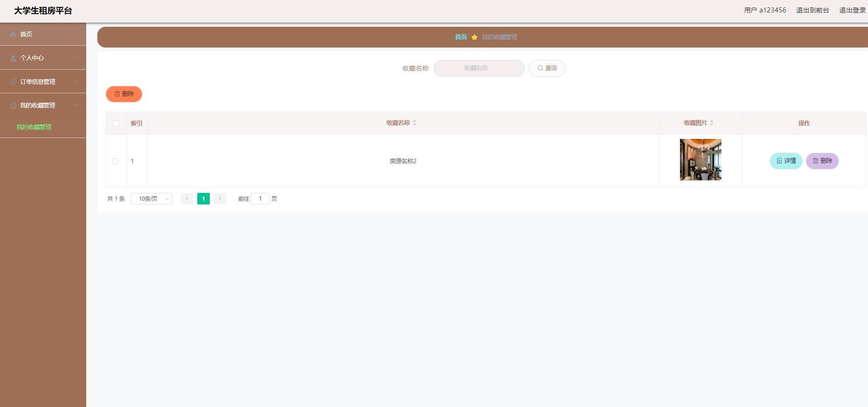
Task: Expand the 订单信息管理 sidebar menu
Action: pos(43,82)
